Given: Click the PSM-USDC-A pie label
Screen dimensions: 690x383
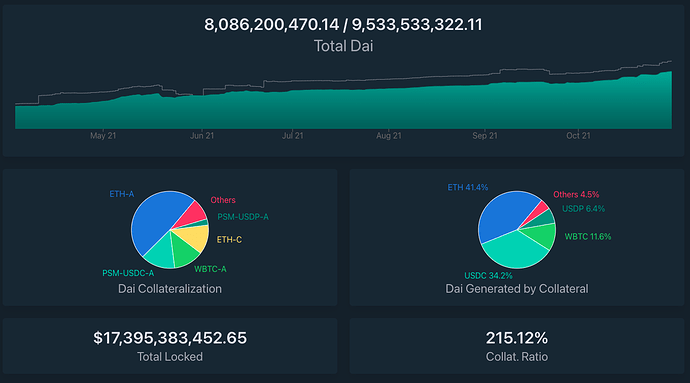Looking at the screenshot, I should [x=128, y=273].
